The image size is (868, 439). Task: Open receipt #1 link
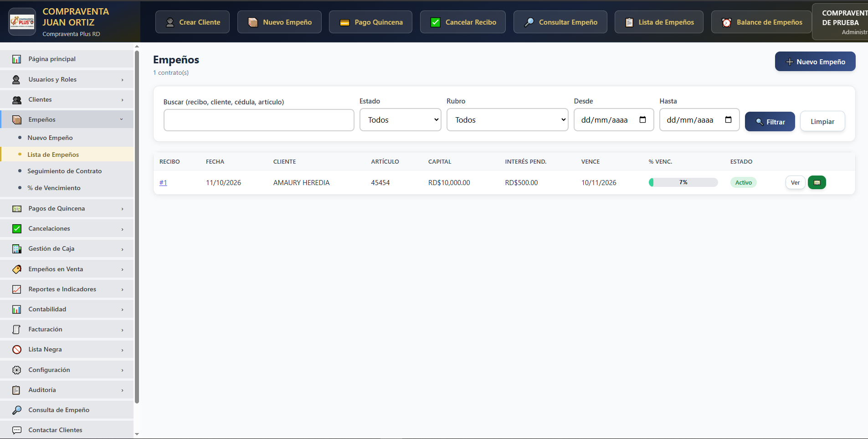(x=163, y=182)
